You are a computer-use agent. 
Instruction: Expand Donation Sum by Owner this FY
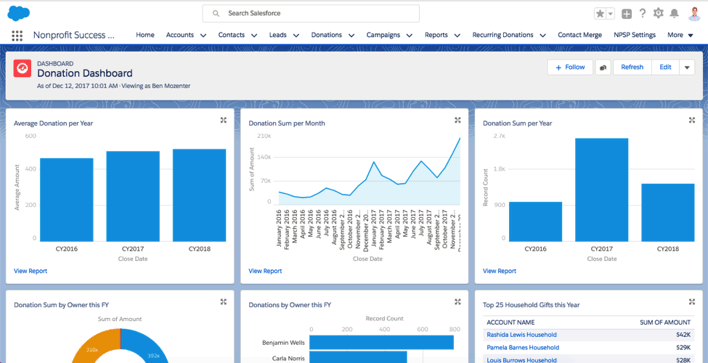[x=223, y=302]
